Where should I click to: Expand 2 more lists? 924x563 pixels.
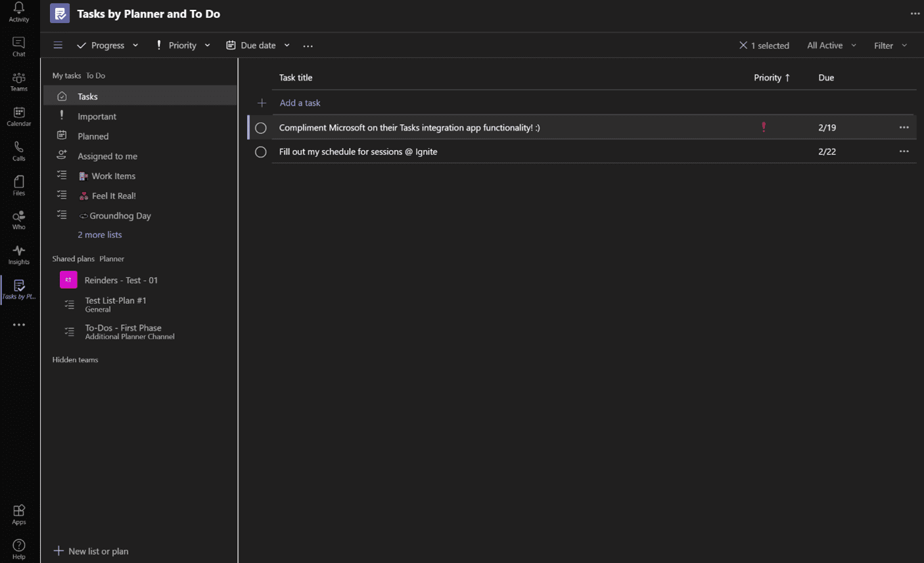(100, 235)
